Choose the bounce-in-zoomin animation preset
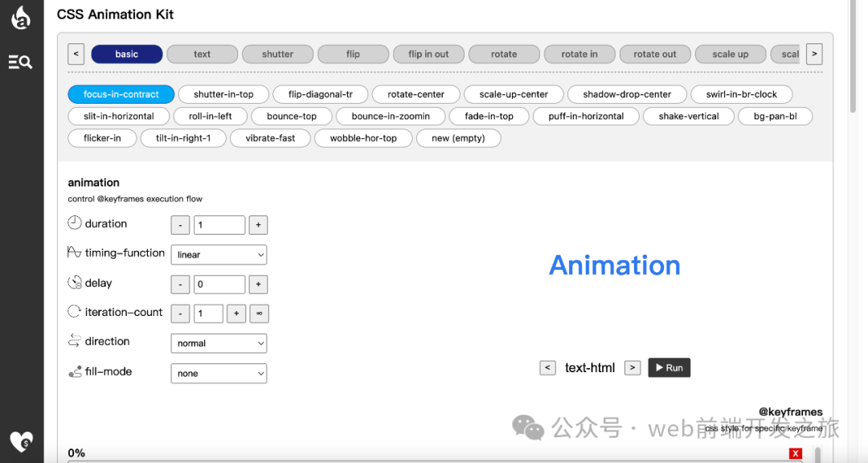 click(x=391, y=117)
